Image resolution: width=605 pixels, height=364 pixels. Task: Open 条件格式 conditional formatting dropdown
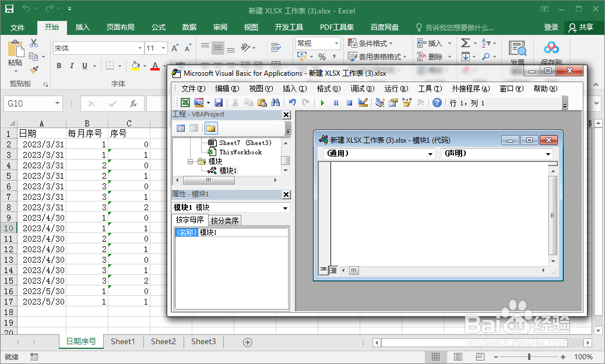coord(371,43)
